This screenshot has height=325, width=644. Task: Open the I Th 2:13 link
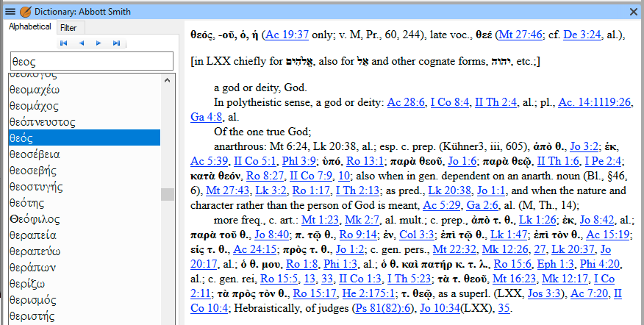point(358,190)
